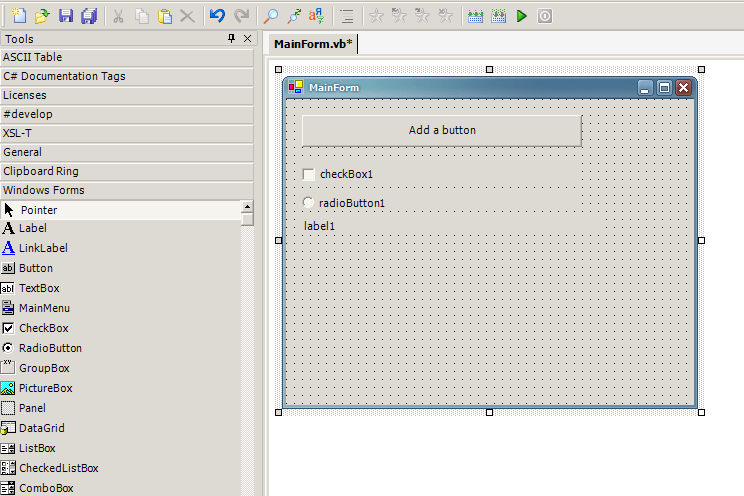Collapse the Windows Forms category
Screen dimensions: 744x496
point(126,190)
